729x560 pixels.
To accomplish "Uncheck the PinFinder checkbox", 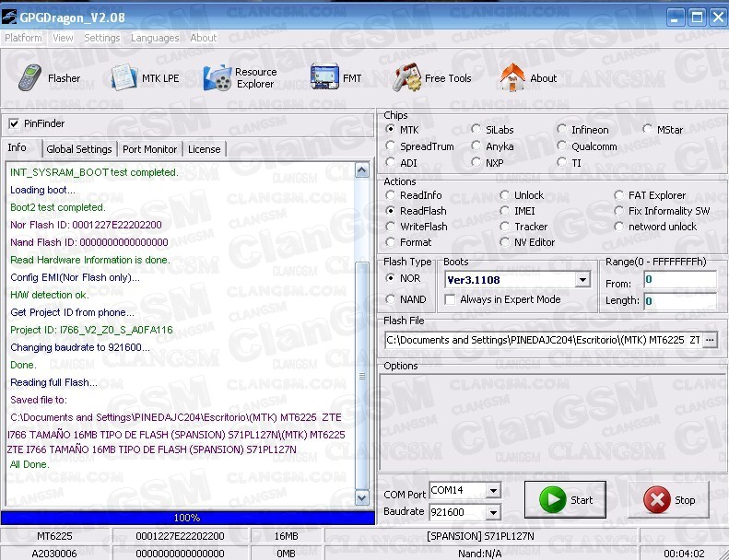I will pos(14,123).
